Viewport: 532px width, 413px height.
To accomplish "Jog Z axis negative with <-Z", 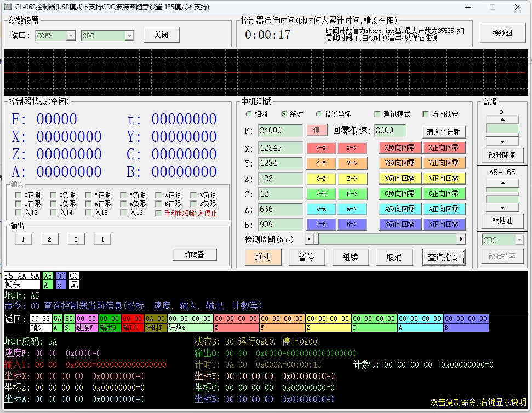I will [x=321, y=179].
